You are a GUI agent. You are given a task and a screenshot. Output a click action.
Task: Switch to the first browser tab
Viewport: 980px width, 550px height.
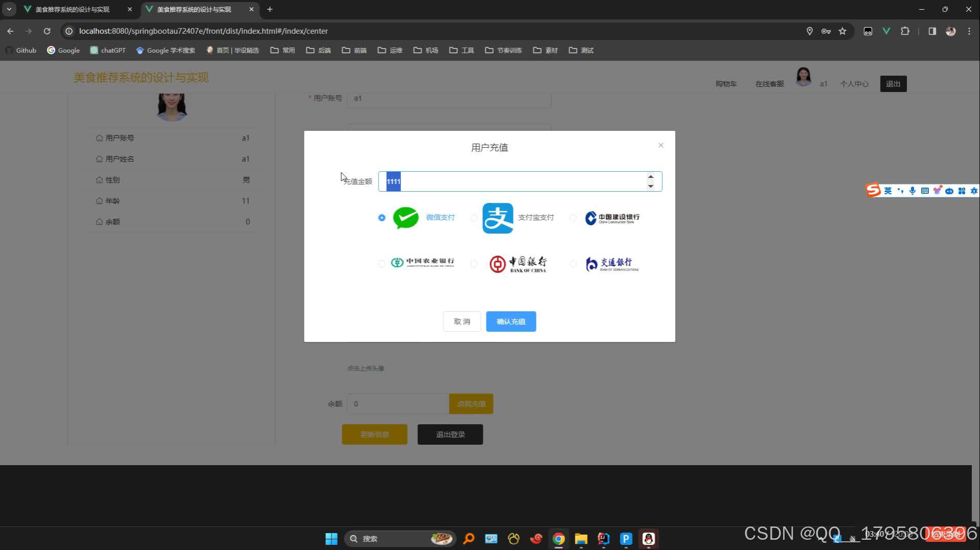(x=78, y=9)
